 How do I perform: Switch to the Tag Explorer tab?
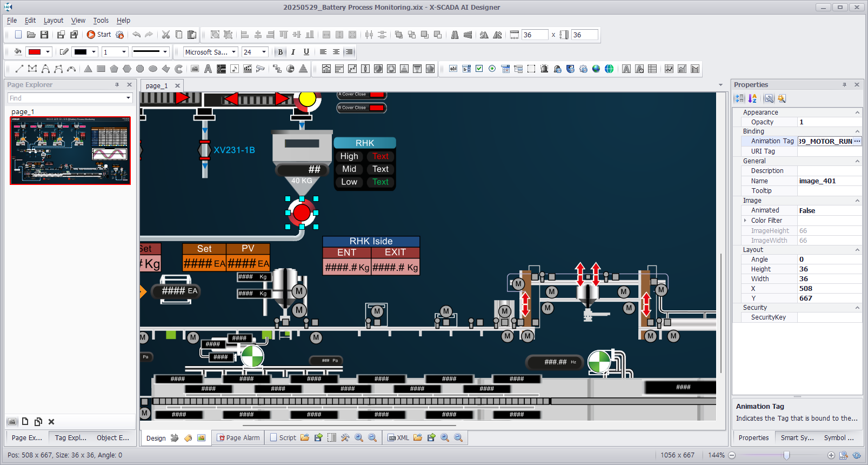point(70,437)
